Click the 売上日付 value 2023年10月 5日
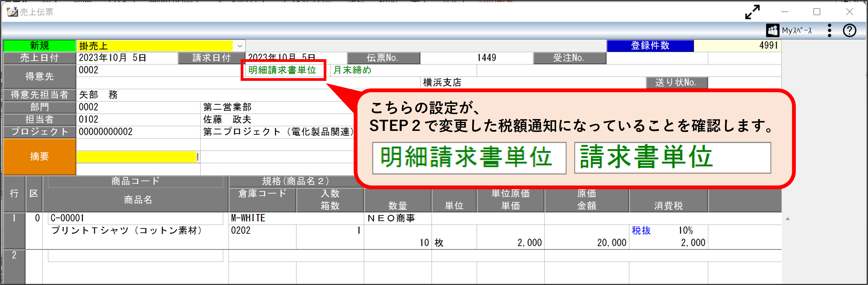The width and height of the screenshot is (868, 285). click(112, 58)
